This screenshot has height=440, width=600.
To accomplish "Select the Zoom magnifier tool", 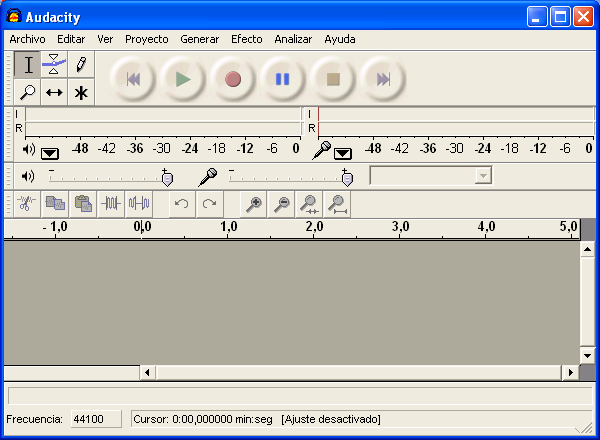I will point(28,92).
